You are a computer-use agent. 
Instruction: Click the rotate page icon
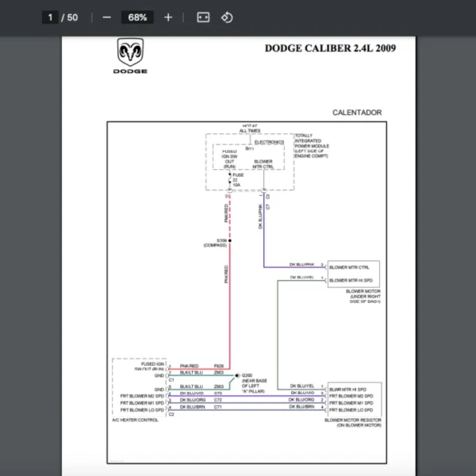pyautogui.click(x=227, y=17)
